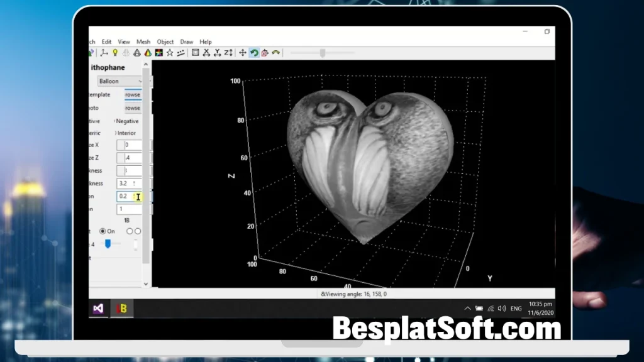Viewport: 644px width, 362px height.
Task: Open the Draw menu
Action: point(186,41)
